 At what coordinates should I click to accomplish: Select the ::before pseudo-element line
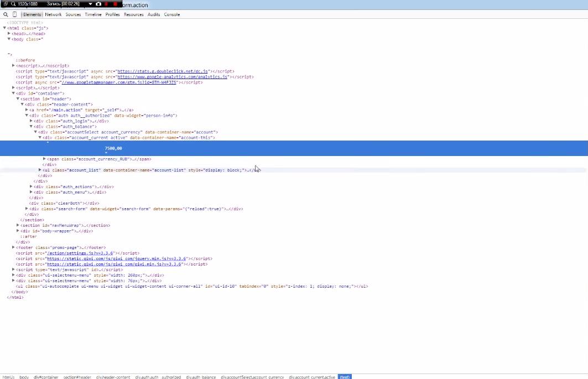click(25, 60)
